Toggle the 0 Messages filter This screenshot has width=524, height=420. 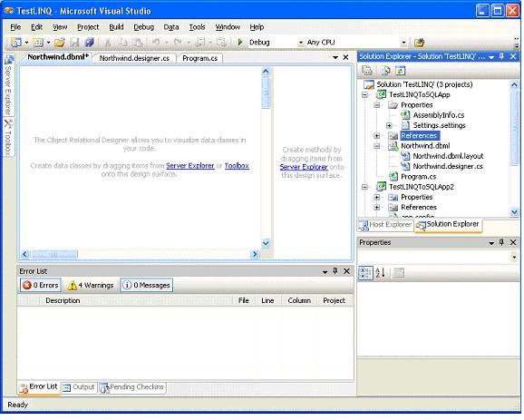pyautogui.click(x=147, y=285)
